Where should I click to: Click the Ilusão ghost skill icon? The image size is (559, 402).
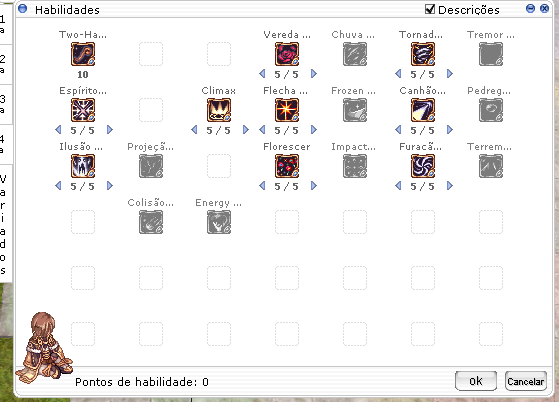pos(83,166)
